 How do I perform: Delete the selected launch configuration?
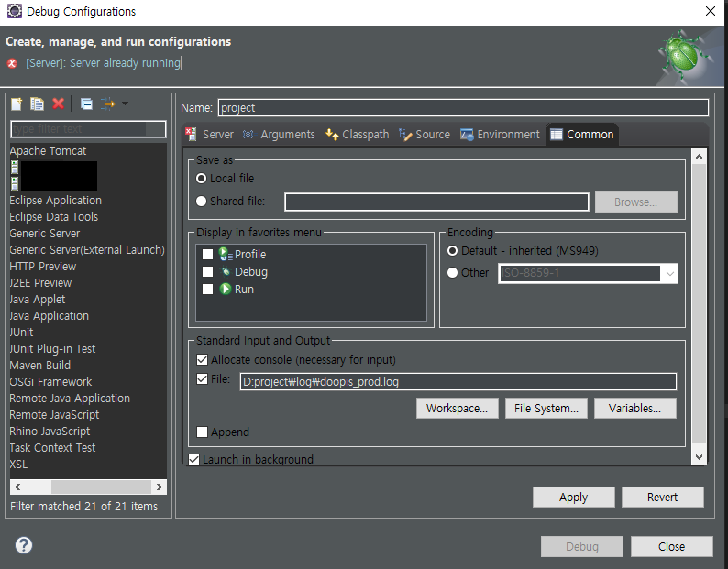tap(58, 104)
